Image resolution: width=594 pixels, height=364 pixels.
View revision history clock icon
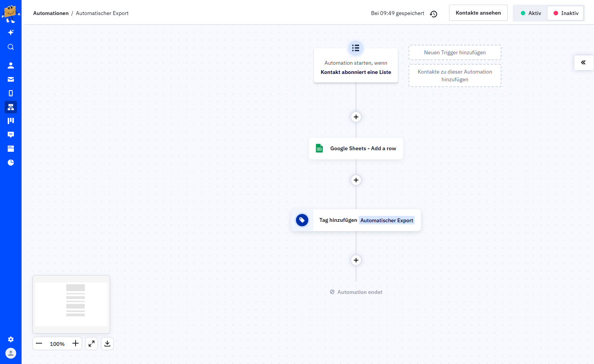pyautogui.click(x=434, y=14)
